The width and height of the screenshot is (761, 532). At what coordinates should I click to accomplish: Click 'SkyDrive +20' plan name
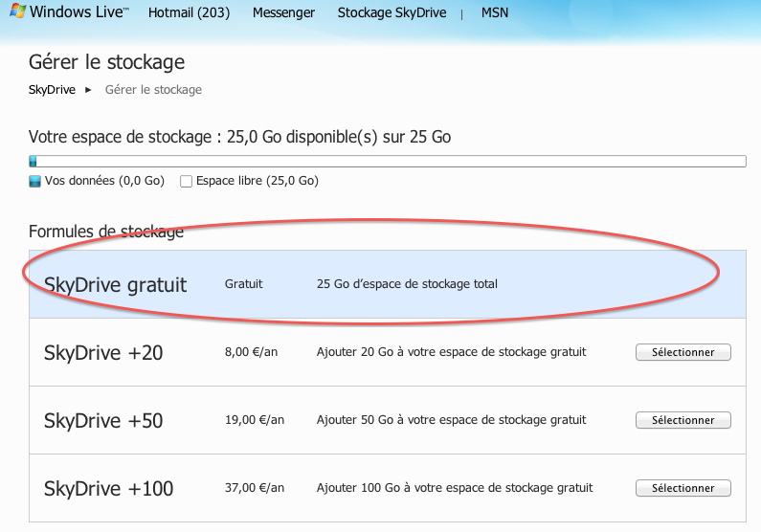coord(103,352)
